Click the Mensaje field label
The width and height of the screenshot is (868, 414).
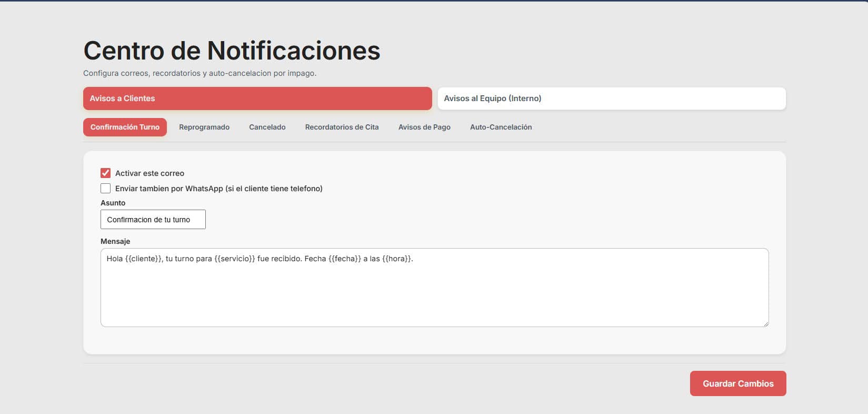(115, 241)
